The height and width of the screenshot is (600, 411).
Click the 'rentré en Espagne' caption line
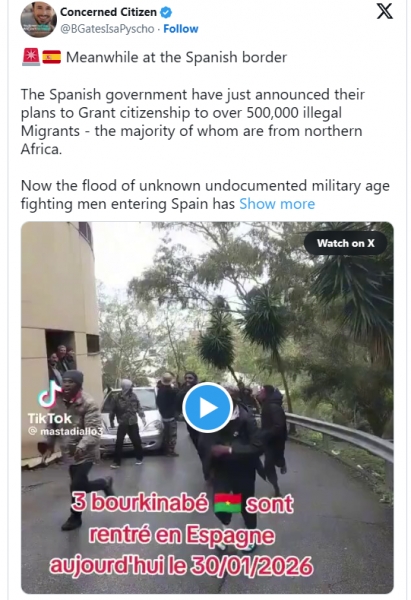click(x=182, y=535)
